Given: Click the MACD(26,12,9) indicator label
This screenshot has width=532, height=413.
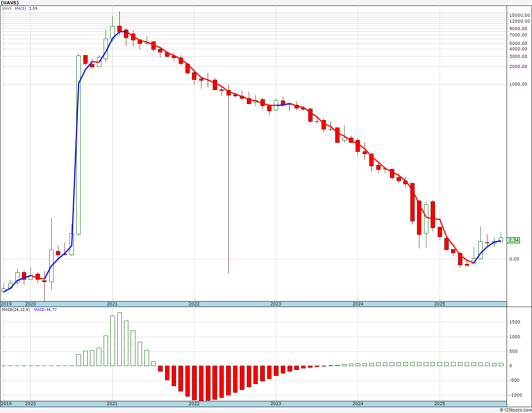Looking at the screenshot, I should (16, 310).
